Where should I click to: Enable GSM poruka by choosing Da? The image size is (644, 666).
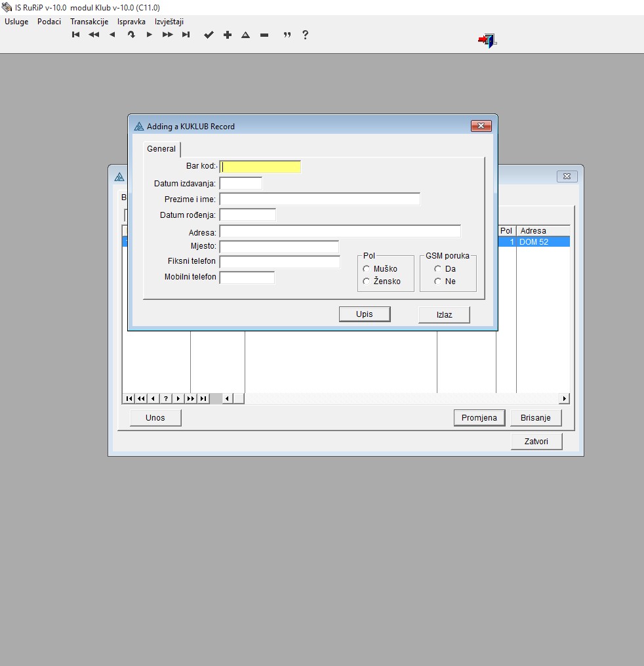(437, 268)
